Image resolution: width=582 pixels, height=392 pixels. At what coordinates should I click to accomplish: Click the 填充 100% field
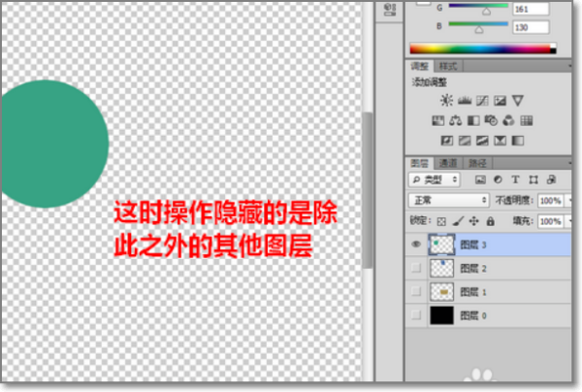click(x=550, y=221)
